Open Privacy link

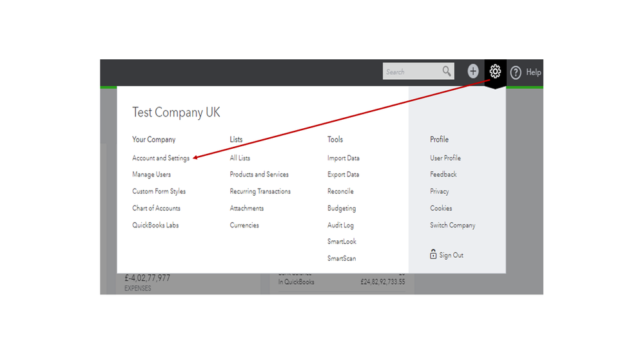pyautogui.click(x=439, y=191)
